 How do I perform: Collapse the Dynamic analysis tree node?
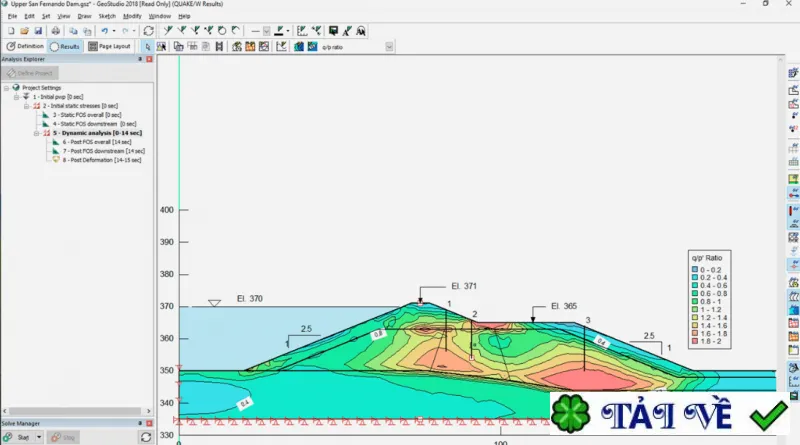[37, 133]
